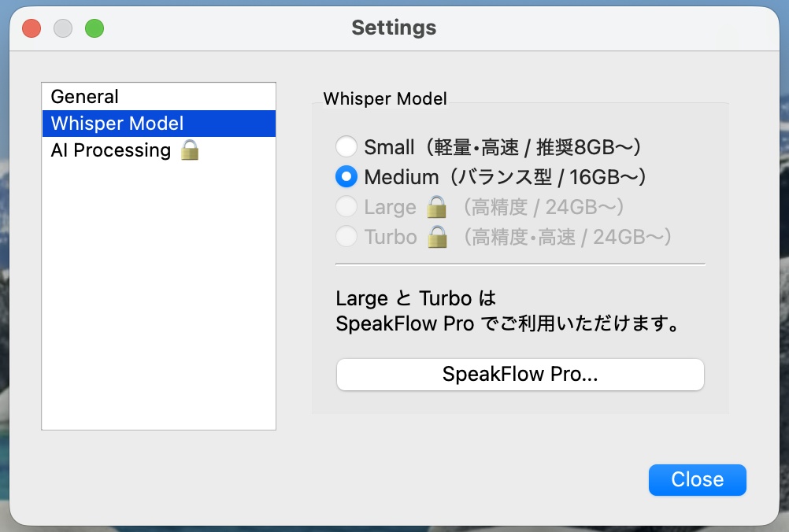Screen dimensions: 789x532
Task: Click the Settings window title
Action: [394, 28]
